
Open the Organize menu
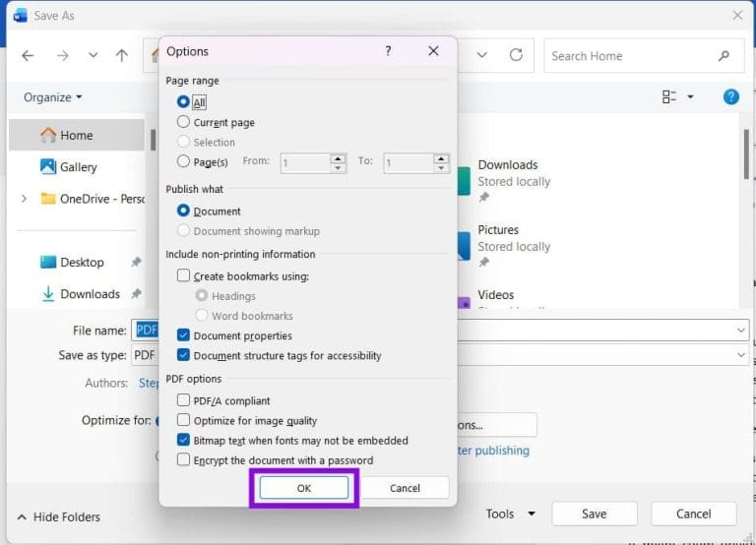(x=52, y=97)
